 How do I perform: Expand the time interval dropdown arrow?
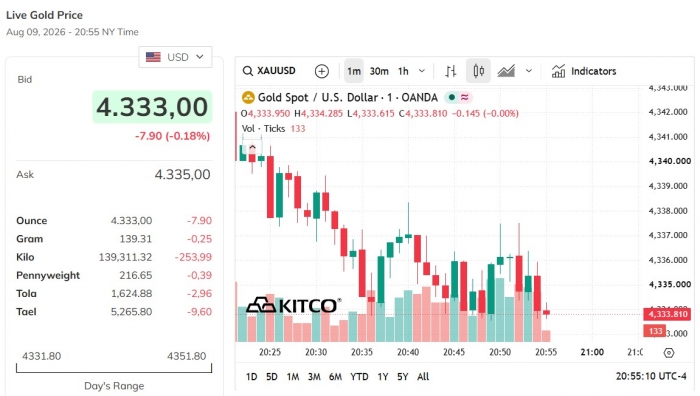click(421, 71)
